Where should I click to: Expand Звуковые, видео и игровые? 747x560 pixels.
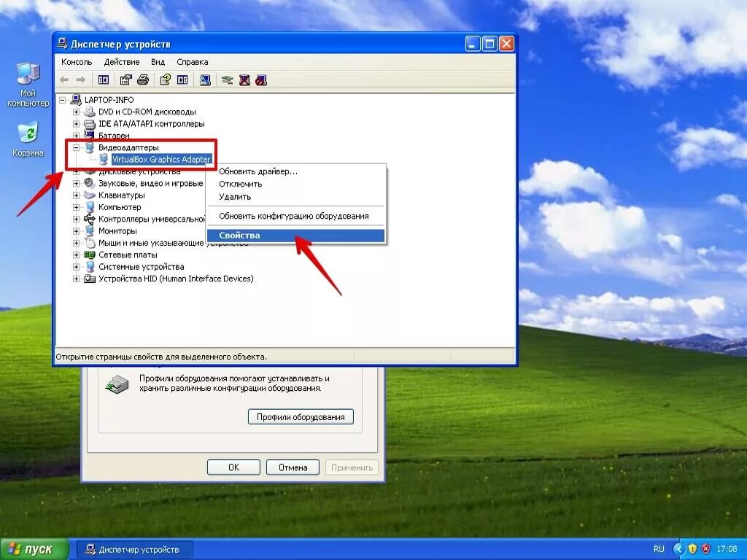click(76, 183)
